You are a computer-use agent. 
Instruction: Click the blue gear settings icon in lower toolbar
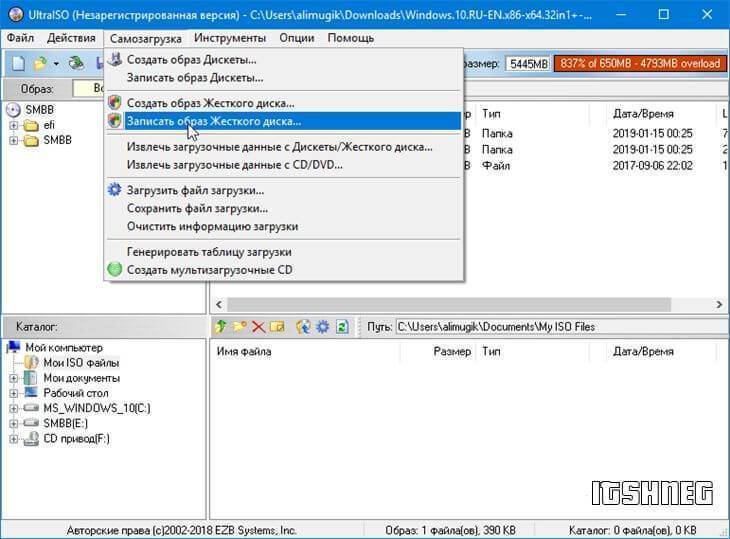322,326
